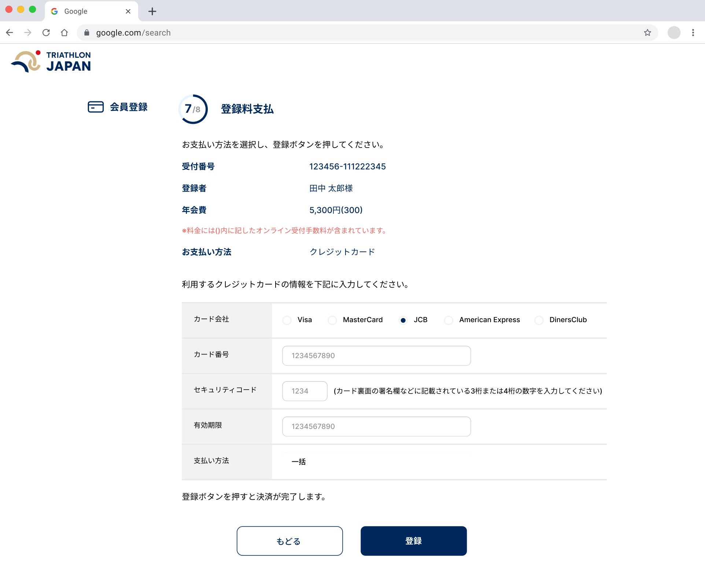
Task: Click the 会員登録 heading text
Action: [129, 107]
